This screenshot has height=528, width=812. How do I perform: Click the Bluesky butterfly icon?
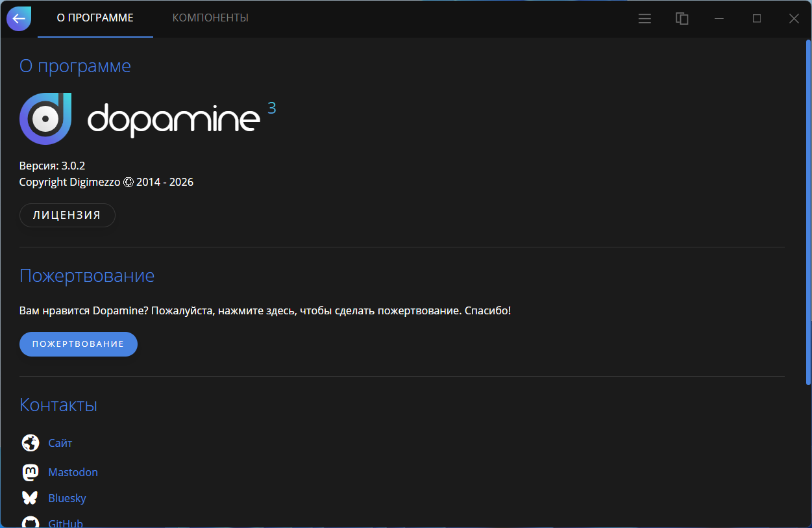coord(31,498)
